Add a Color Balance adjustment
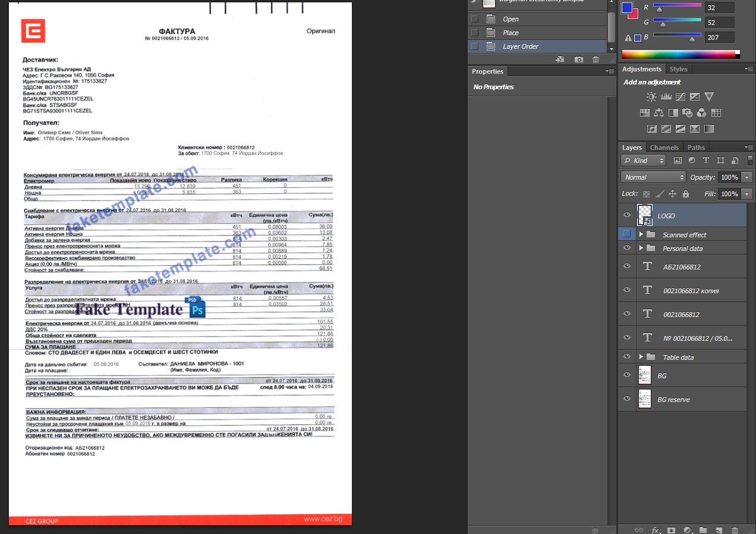Viewport: 756px width, 534px height. (x=659, y=112)
